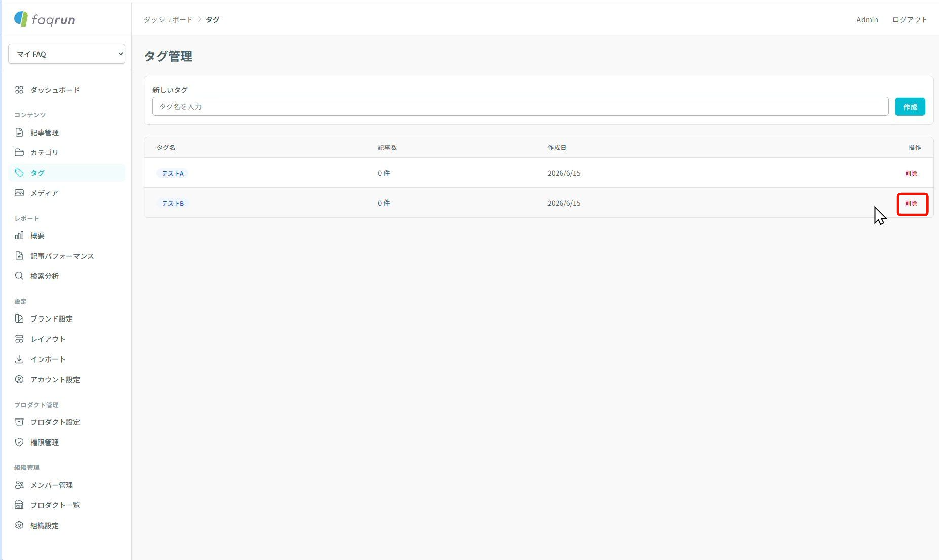
Task: Click the faqrun logo icon
Action: pyautogui.click(x=21, y=19)
